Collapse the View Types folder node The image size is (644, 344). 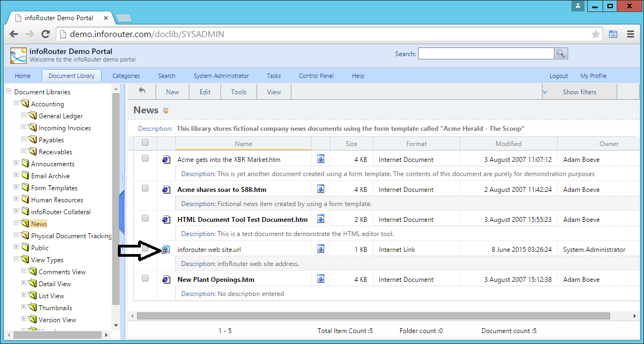(x=16, y=259)
